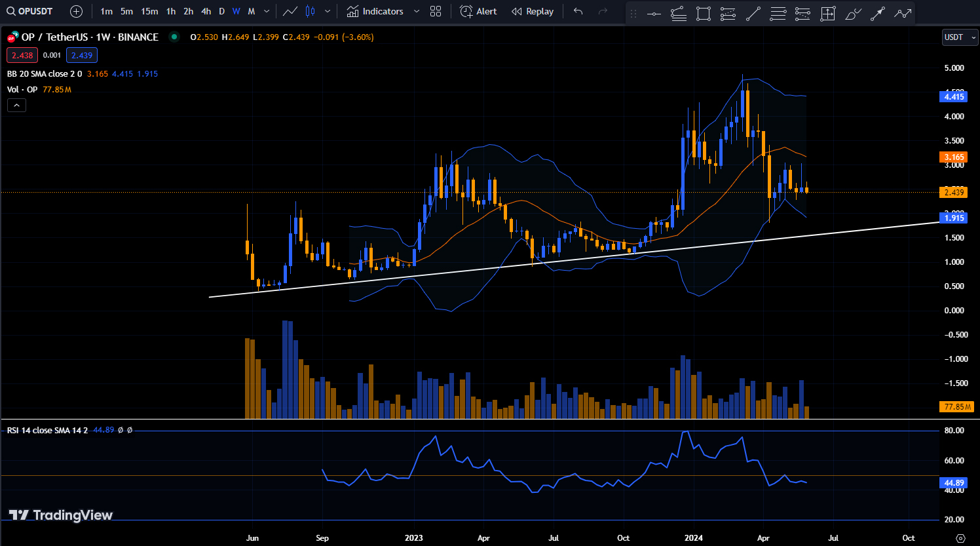Click the 3.165 basis price label

954,157
